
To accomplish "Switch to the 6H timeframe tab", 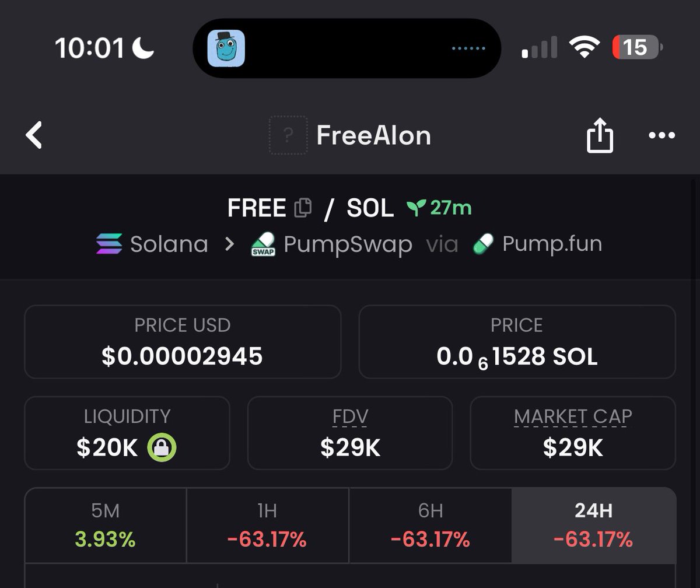I will click(430, 525).
